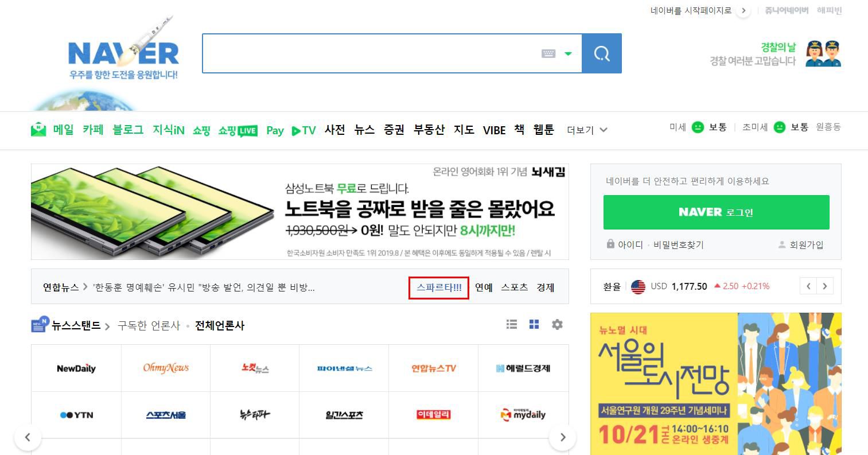Open Naver TV play icon link
The width and height of the screenshot is (868, 455).
304,130
